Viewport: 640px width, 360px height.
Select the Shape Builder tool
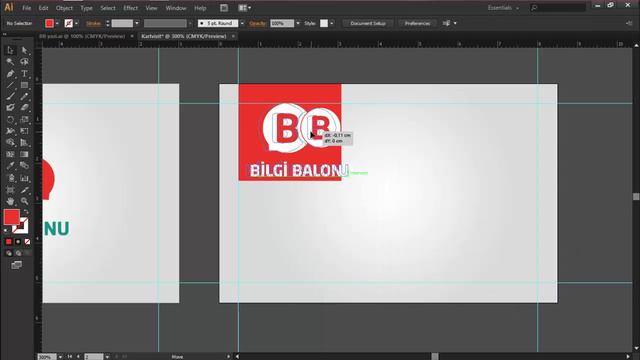[x=10, y=142]
